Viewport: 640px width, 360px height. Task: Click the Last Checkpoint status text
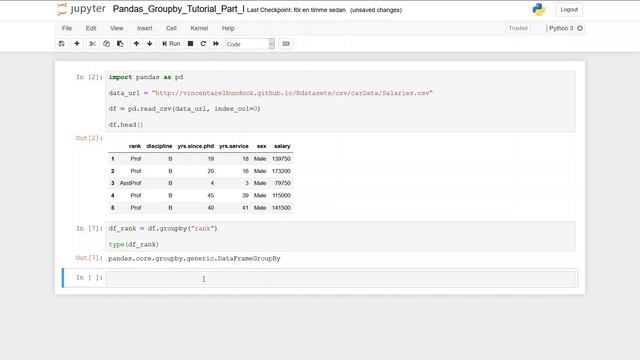pyautogui.click(x=296, y=10)
